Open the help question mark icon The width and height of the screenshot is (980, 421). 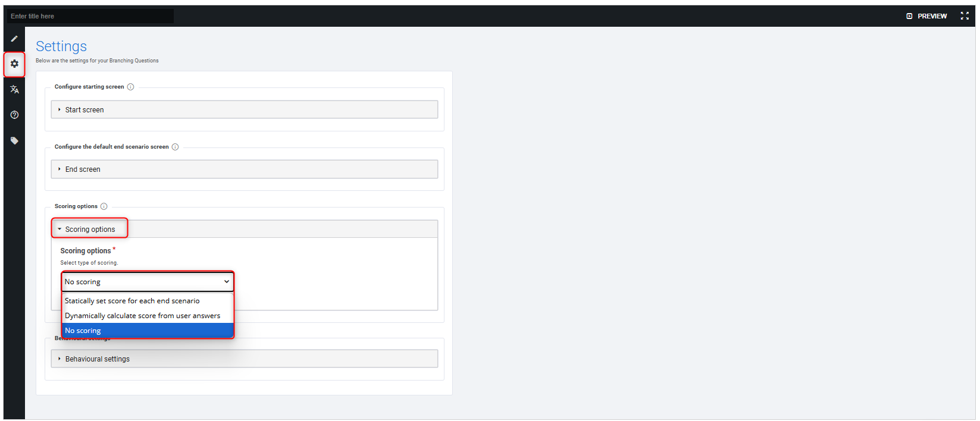[14, 115]
